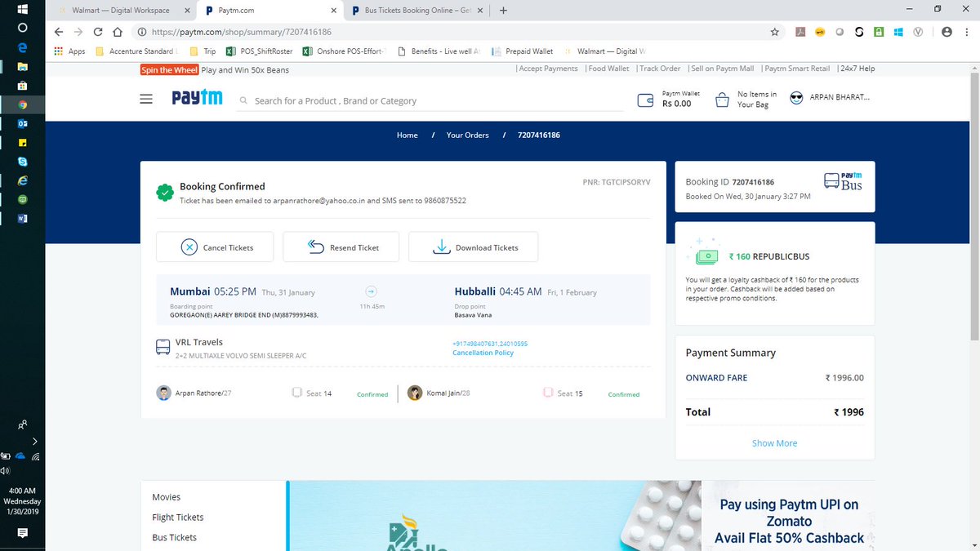Open the Prepaid Wallet bookmark

523,51
